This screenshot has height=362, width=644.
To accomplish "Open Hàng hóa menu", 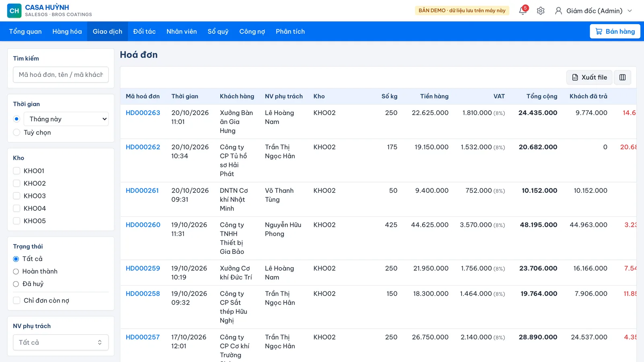I will [x=67, y=31].
